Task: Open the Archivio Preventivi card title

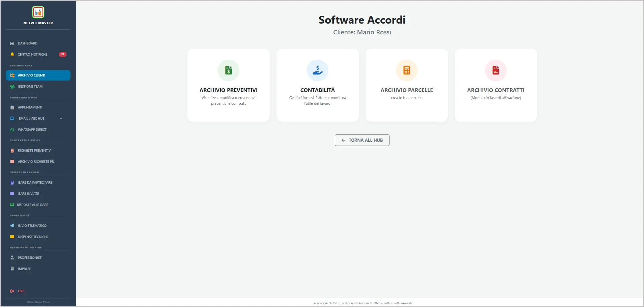Action: pyautogui.click(x=229, y=90)
